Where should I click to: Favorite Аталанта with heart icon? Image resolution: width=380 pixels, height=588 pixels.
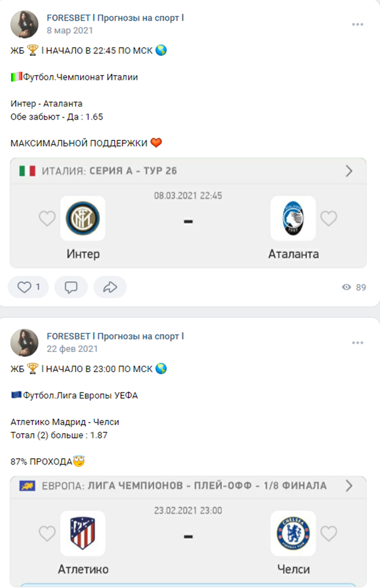(x=328, y=218)
